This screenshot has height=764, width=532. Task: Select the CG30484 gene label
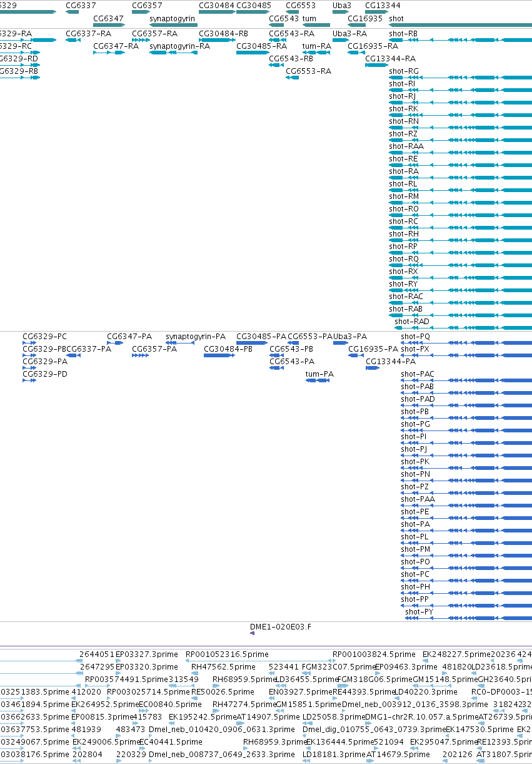216,6
